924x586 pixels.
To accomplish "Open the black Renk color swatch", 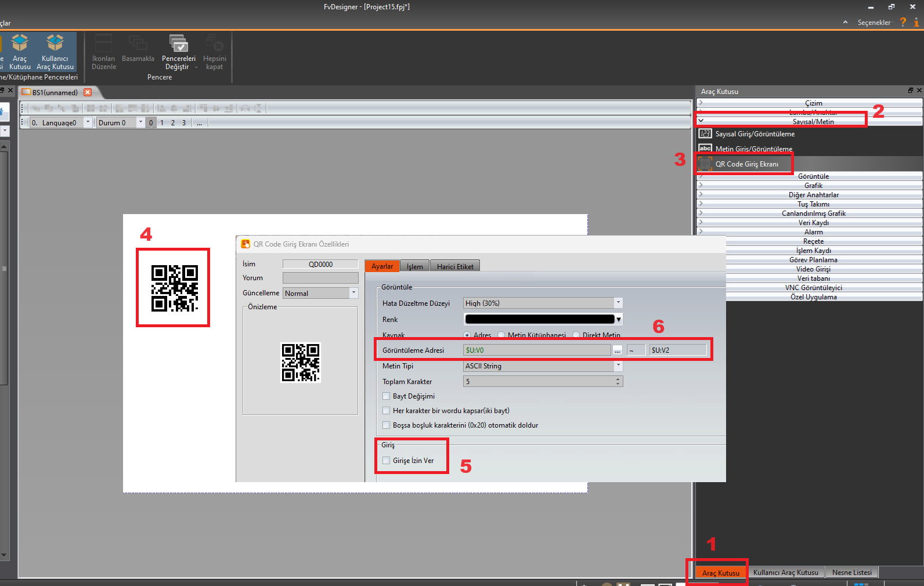I will point(540,319).
